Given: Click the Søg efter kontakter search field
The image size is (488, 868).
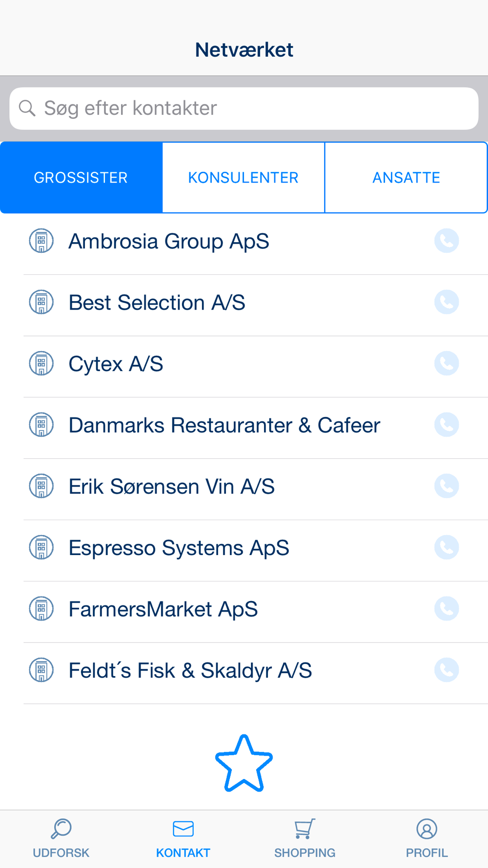Looking at the screenshot, I should (x=244, y=108).
